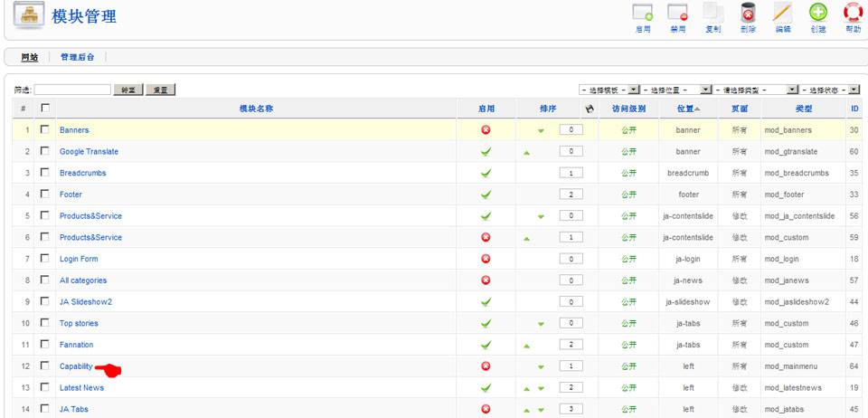Move Top stories down with order arrow
This screenshot has width=868, height=418.
(x=541, y=324)
